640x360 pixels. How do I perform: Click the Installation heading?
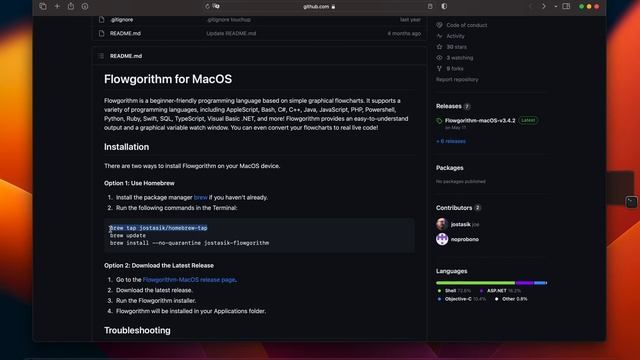[x=127, y=147]
